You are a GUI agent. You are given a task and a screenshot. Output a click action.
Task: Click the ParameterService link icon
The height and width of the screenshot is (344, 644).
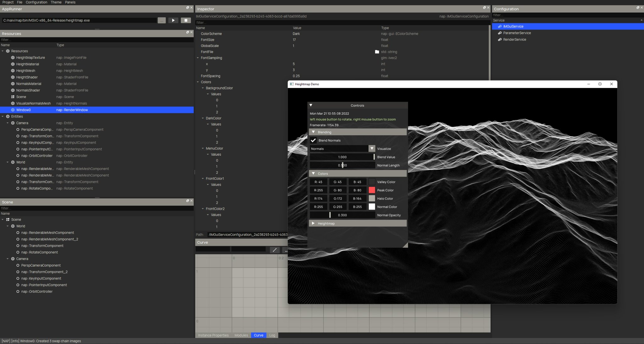click(500, 33)
